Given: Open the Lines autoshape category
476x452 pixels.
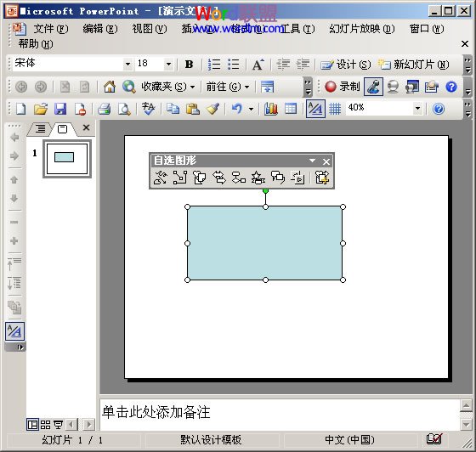Looking at the screenshot, I should 161,178.
